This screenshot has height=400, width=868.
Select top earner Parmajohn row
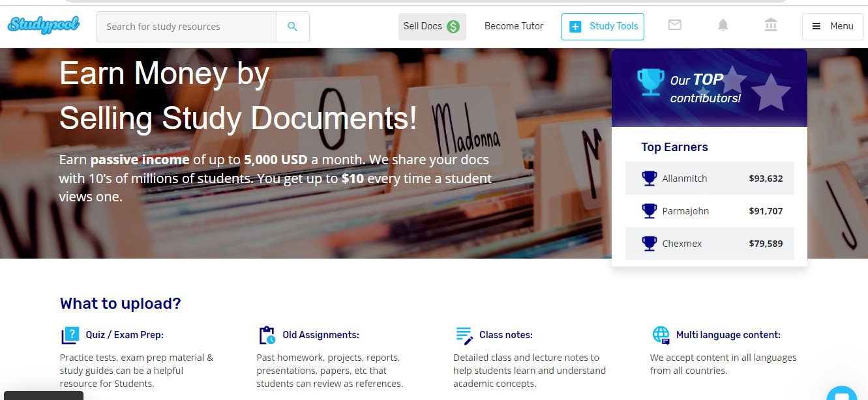click(x=710, y=211)
